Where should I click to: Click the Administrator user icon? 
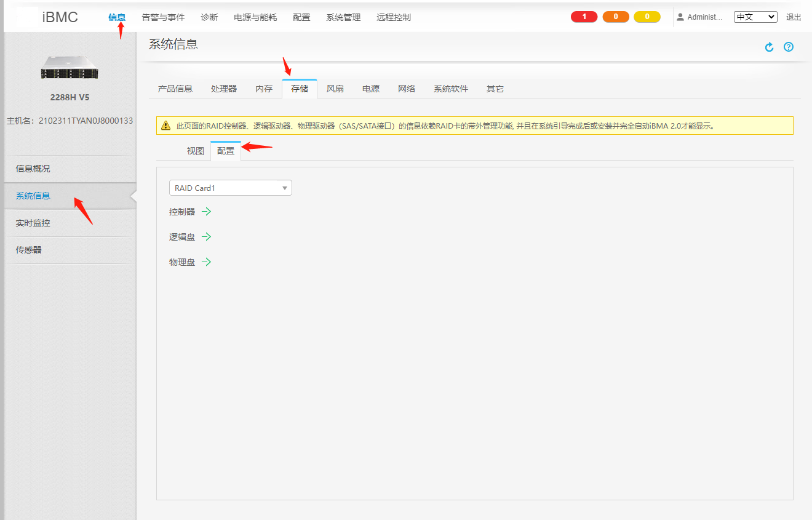[x=680, y=17]
